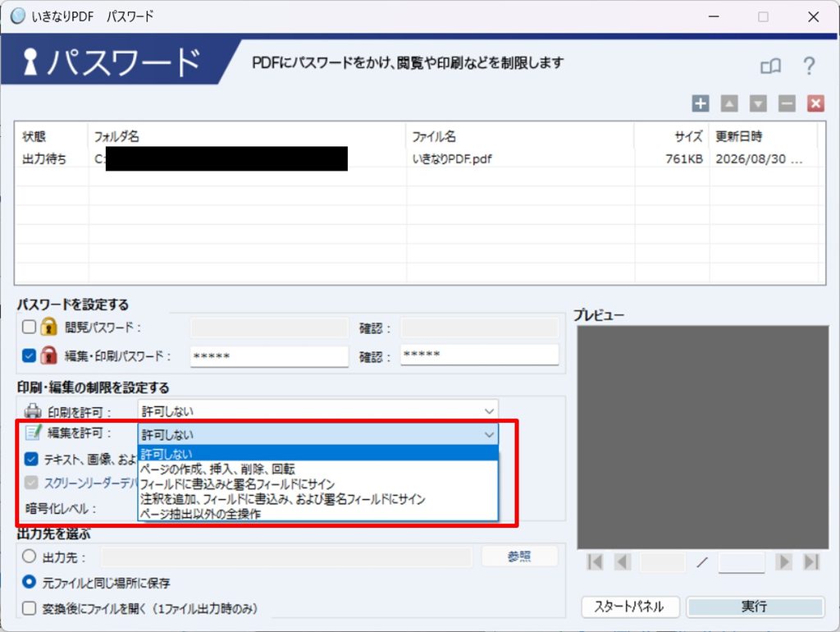Choose 許可しない in edit permission list
Image resolution: width=840 pixels, height=632 pixels.
point(317,454)
